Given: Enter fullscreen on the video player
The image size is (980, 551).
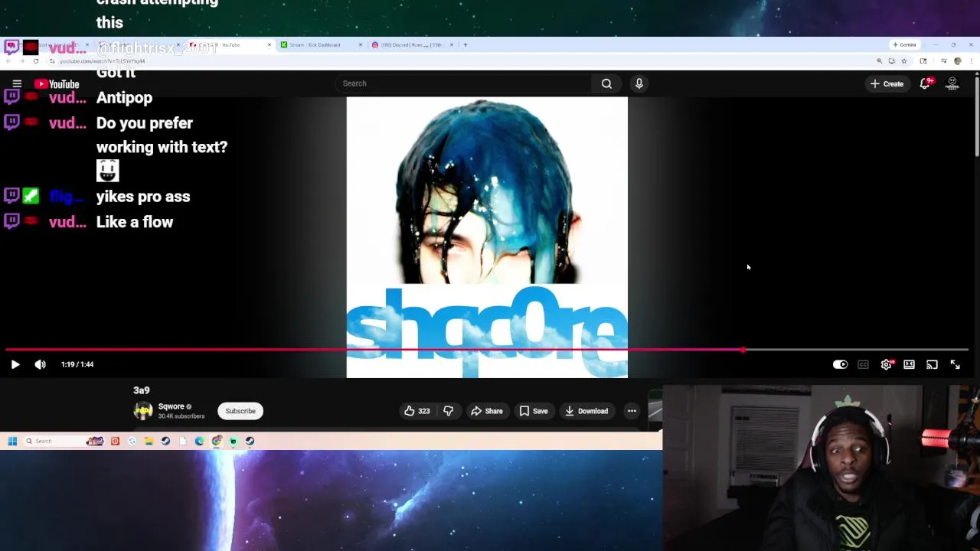Looking at the screenshot, I should coord(955,365).
